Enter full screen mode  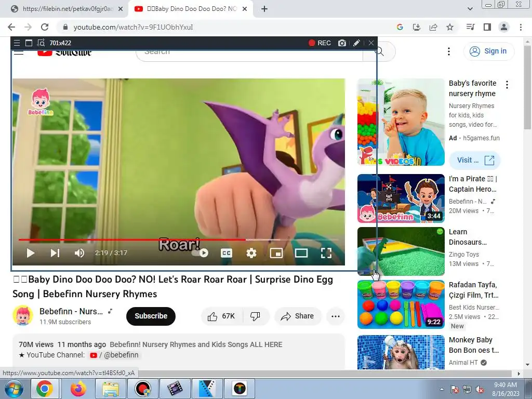click(x=326, y=253)
